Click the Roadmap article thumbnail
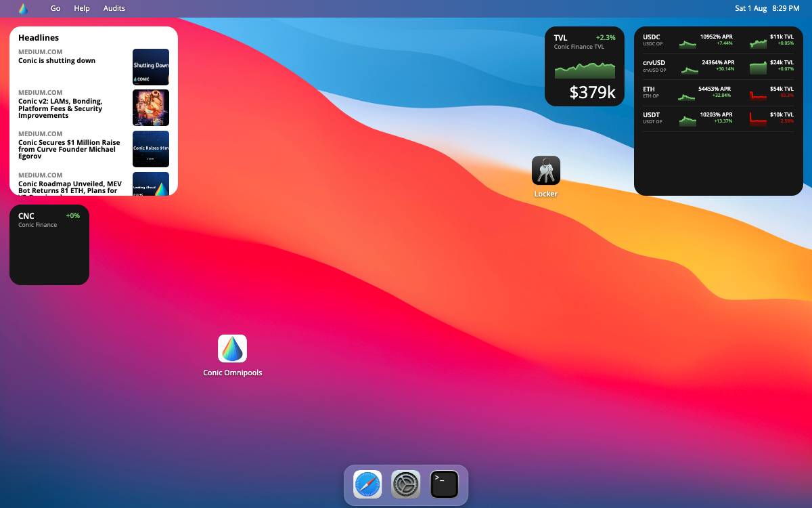The image size is (812, 508). pyautogui.click(x=151, y=184)
